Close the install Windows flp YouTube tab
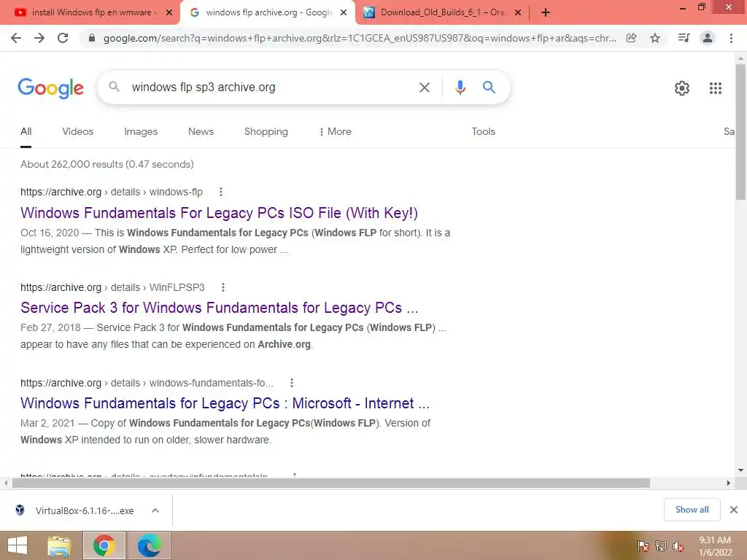 pyautogui.click(x=169, y=13)
